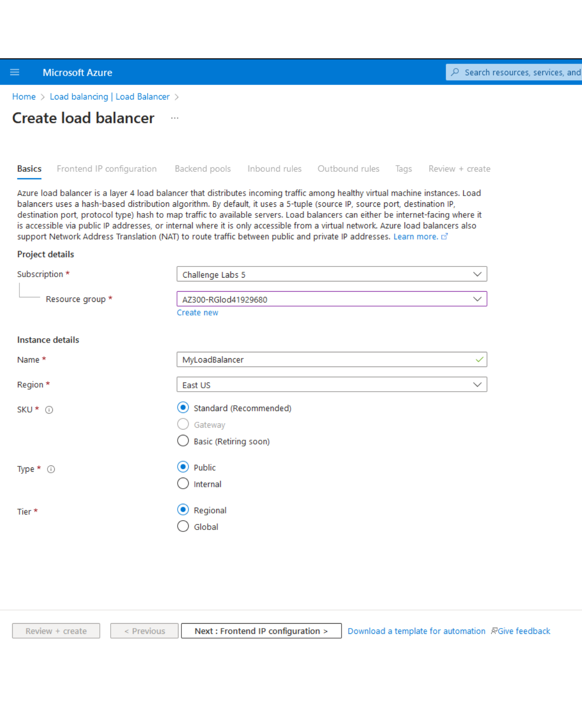The image size is (582, 728).
Task: Select Standard (Recommended) SKU radio button
Action: [x=183, y=408]
